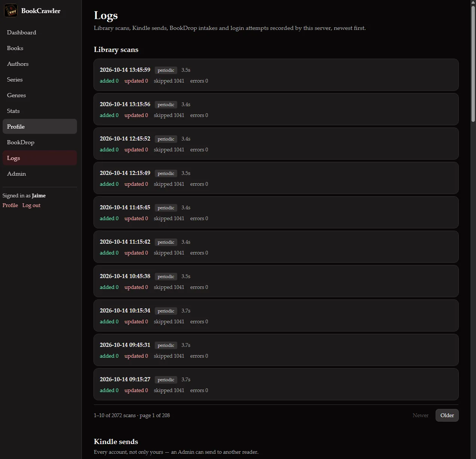
Task: Click periodic badge on the 12:45:52 scan
Action: pos(166,139)
